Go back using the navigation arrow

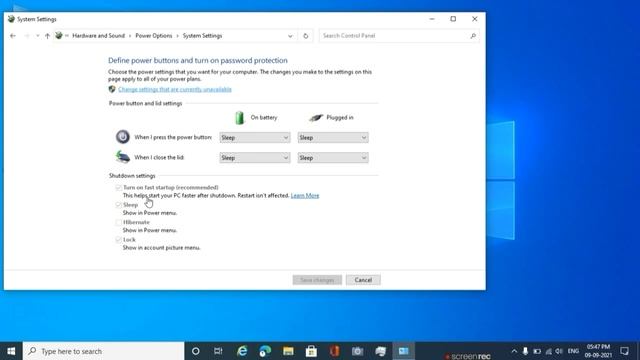tap(13, 36)
